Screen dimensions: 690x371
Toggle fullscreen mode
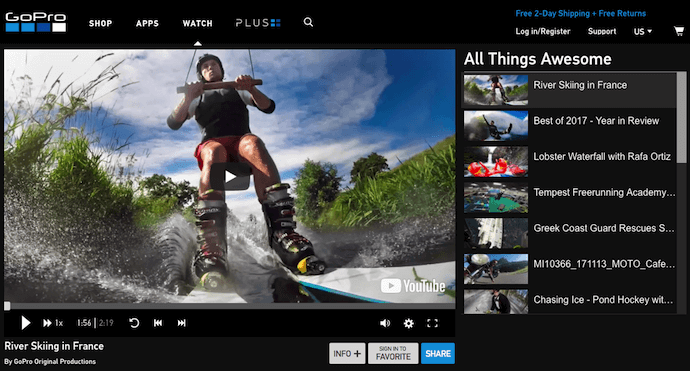[x=433, y=323]
